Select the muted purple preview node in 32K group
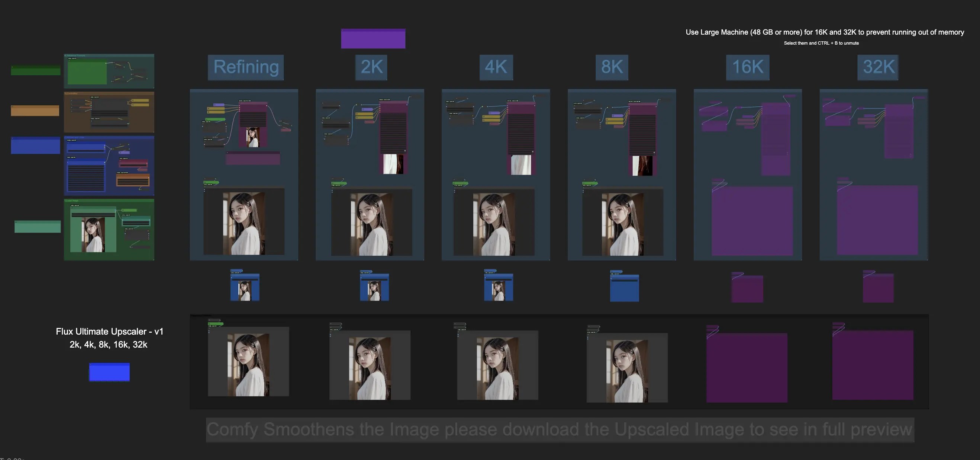Viewport: 980px width, 460px height. 877,220
